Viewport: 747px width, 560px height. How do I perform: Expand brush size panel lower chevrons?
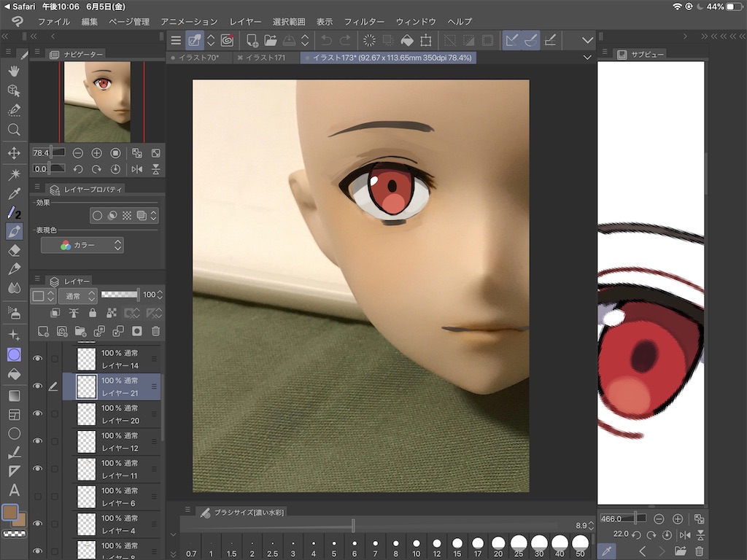[174, 554]
